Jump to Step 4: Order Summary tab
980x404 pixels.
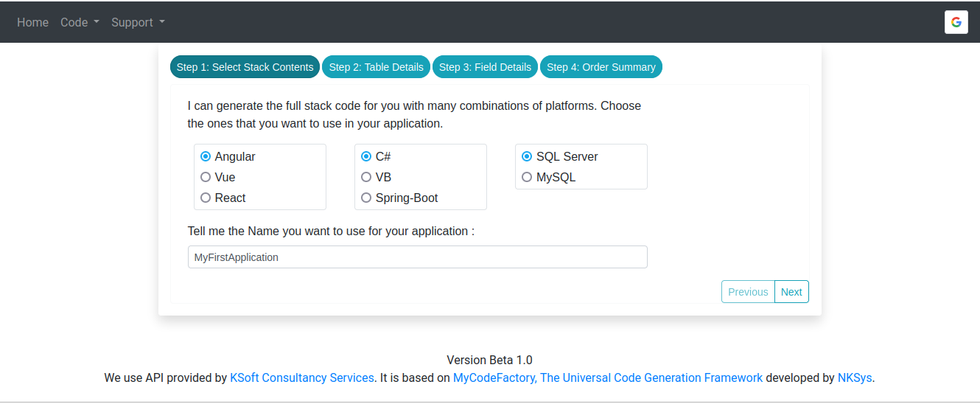coord(601,66)
